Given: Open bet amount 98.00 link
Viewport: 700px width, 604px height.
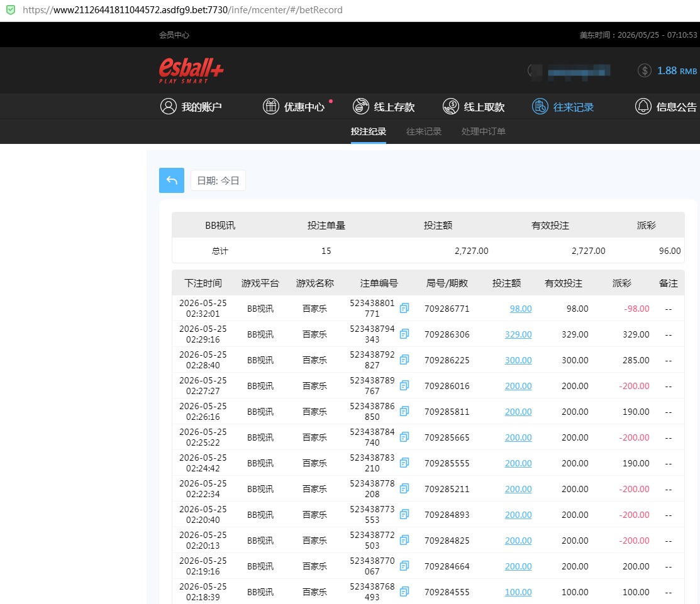Looking at the screenshot, I should click(x=521, y=309).
